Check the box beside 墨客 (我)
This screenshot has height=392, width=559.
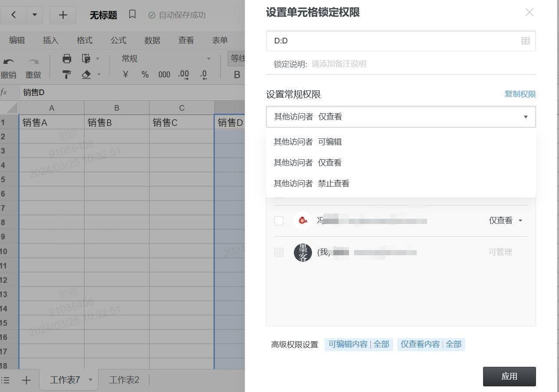[279, 252]
